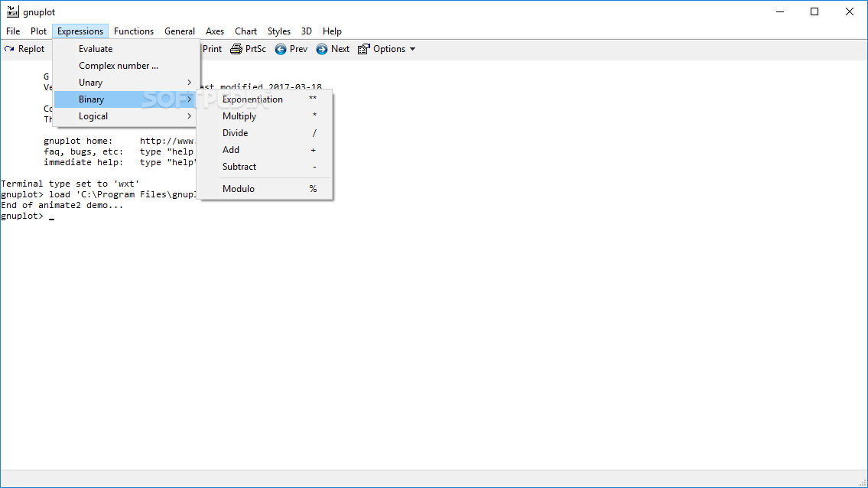This screenshot has height=488, width=868.
Task: Open the Plot menu
Action: [x=38, y=31]
